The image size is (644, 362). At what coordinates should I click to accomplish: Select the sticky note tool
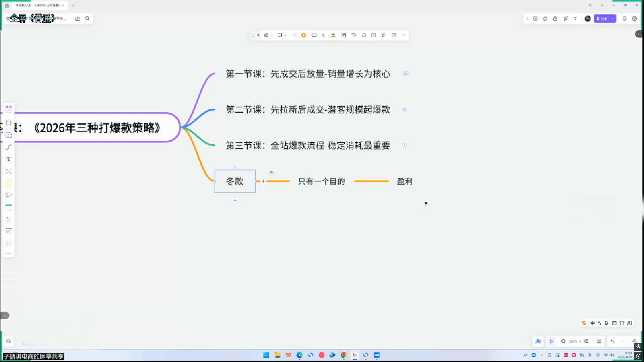[8, 183]
